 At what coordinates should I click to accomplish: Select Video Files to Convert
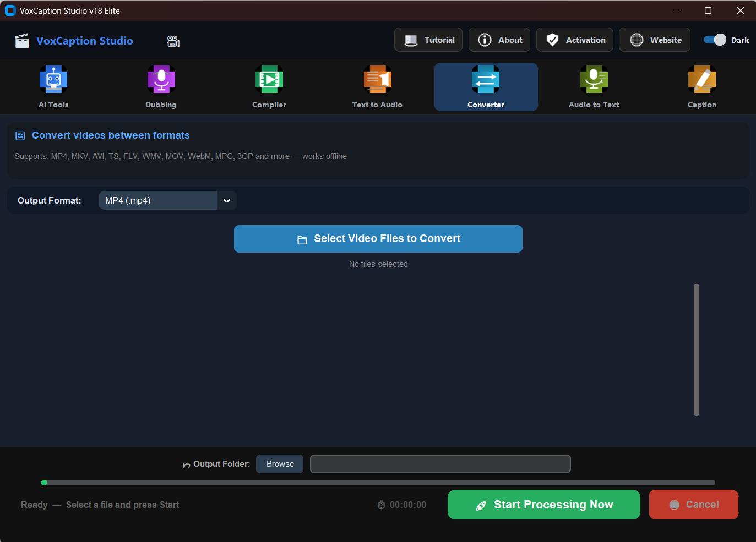(378, 238)
